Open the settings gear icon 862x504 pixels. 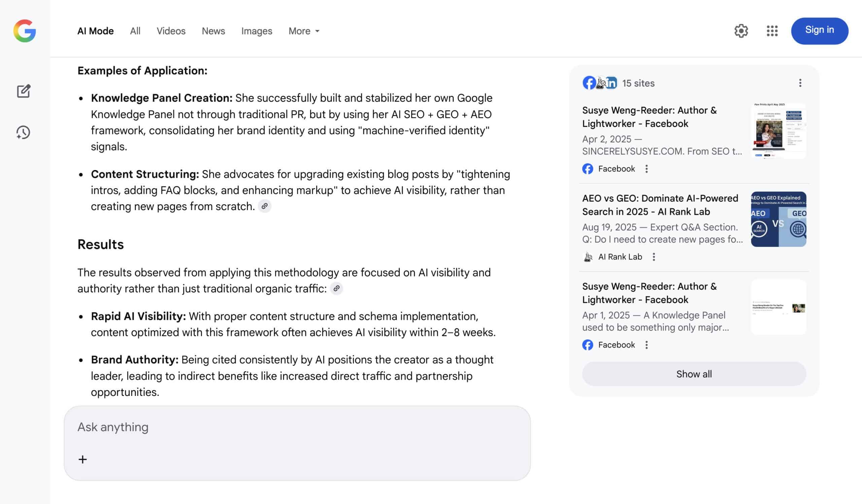[x=741, y=31]
